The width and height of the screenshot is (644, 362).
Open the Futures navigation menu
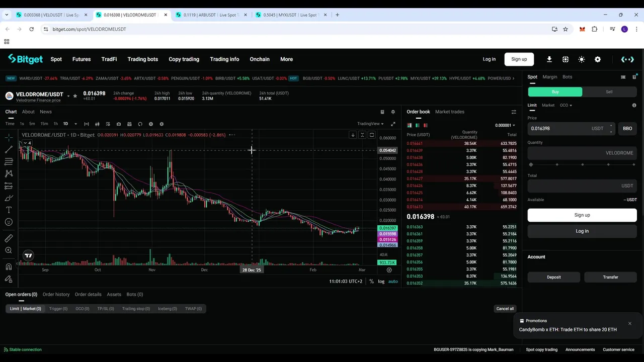(x=82, y=59)
